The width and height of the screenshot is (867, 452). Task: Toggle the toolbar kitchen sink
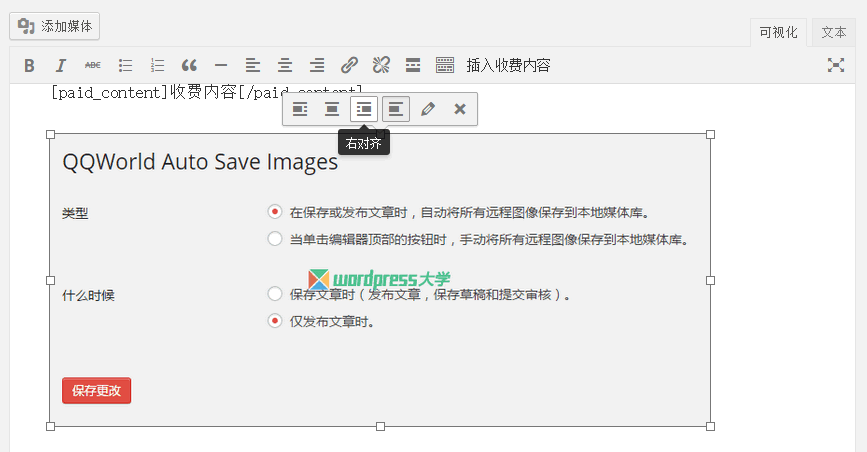coord(445,65)
